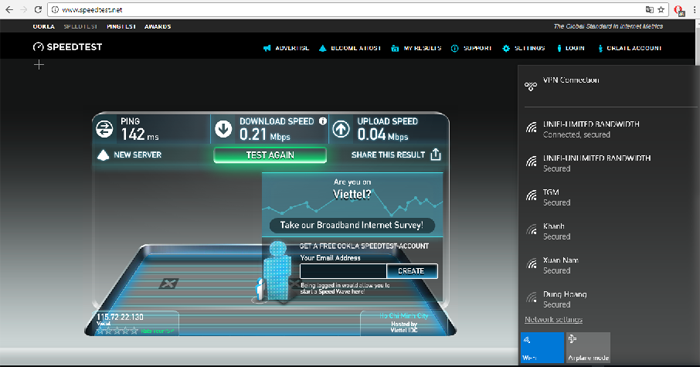This screenshot has width=700, height=367.
Task: Select the SPEEDTEST top tab
Action: tap(80, 27)
